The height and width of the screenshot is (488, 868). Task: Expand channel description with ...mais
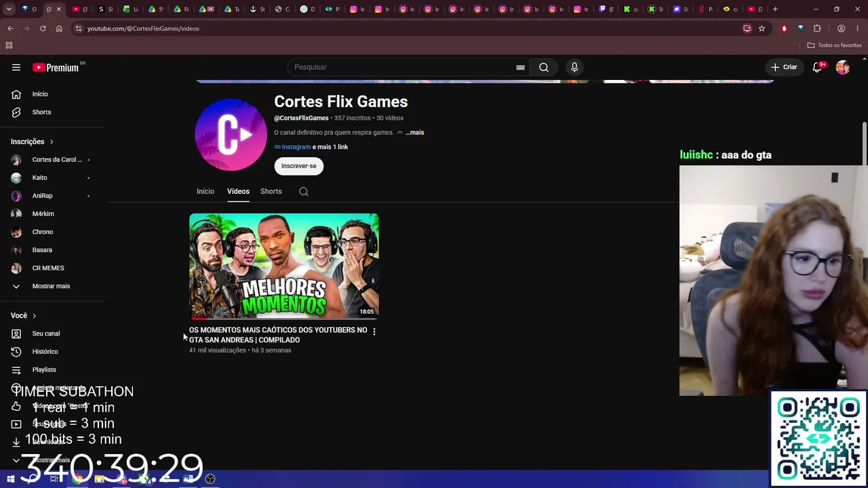(x=415, y=132)
